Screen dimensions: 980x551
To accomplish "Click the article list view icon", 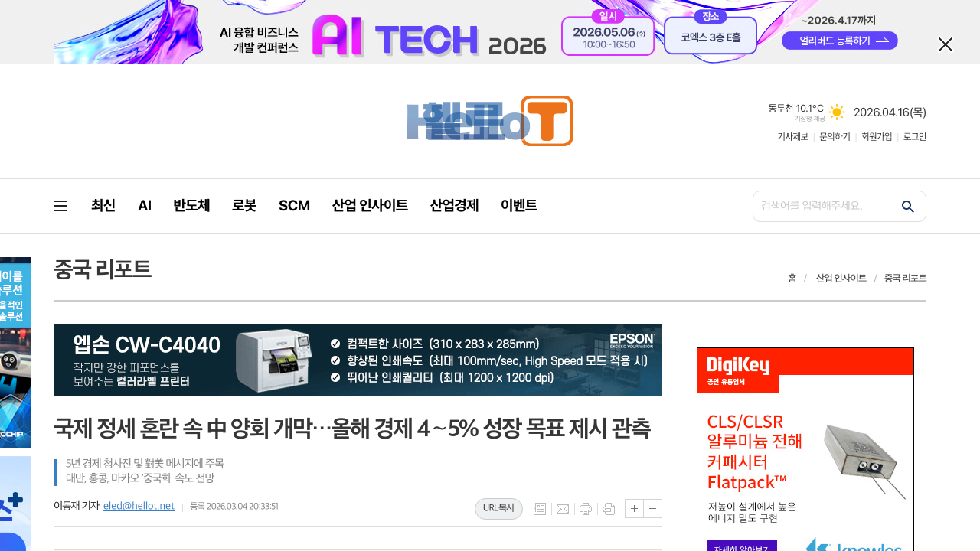I will 540,509.
